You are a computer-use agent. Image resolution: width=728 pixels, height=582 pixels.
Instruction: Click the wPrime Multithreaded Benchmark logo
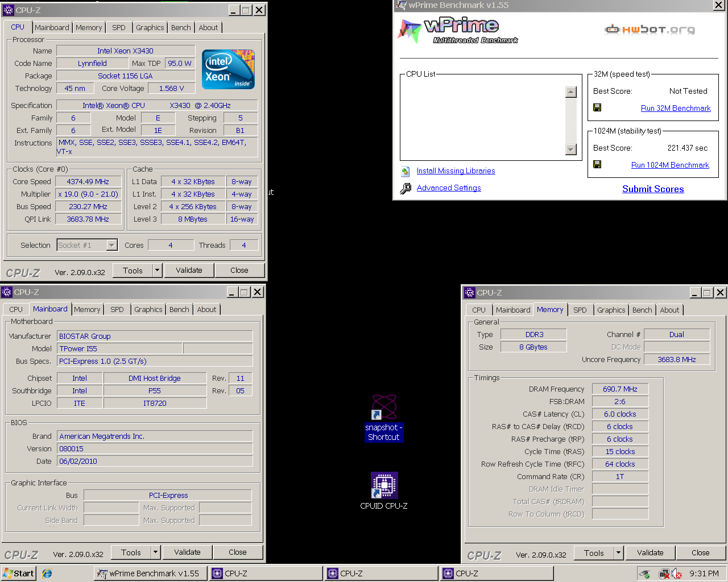[x=458, y=31]
